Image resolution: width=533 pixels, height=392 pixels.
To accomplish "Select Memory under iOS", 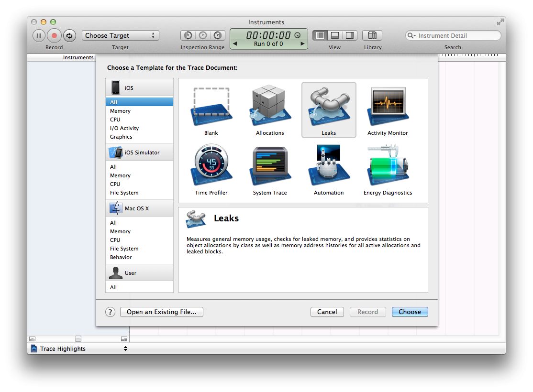I will [139, 111].
